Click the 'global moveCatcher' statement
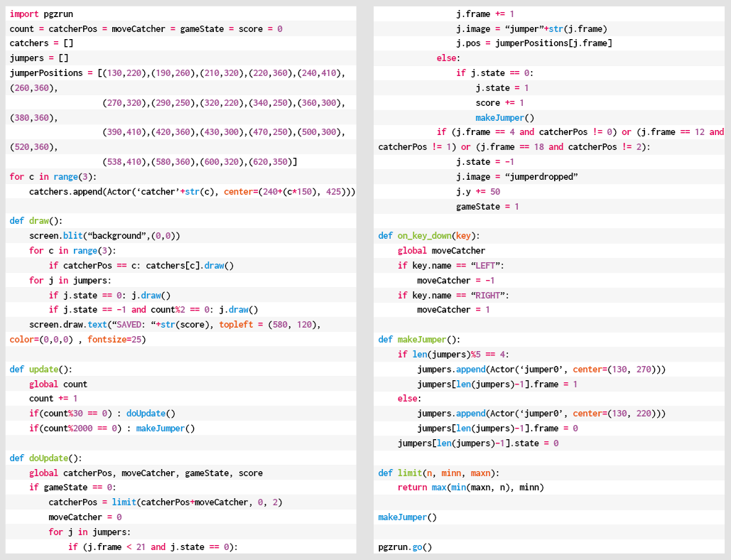Screen dimensions: 731x560 click(441, 250)
